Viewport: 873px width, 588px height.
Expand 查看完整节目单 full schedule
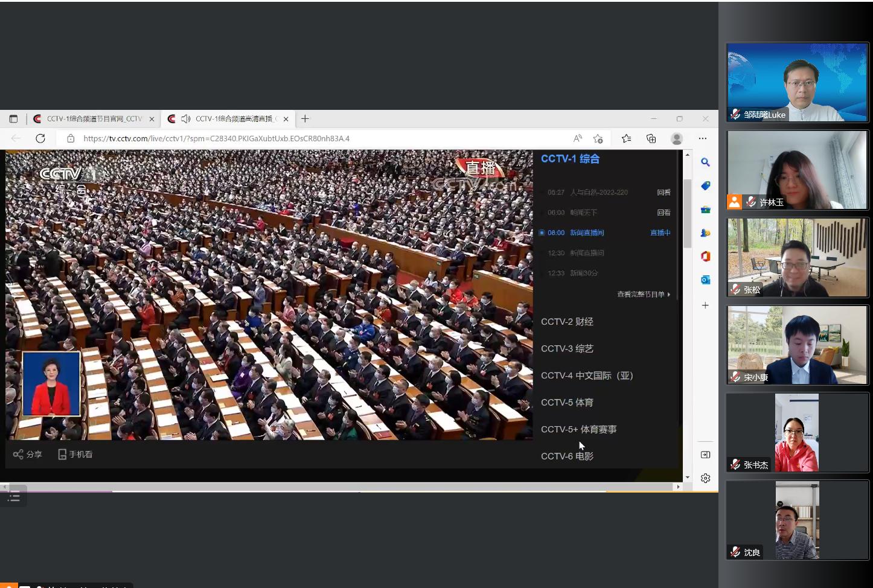tap(644, 295)
